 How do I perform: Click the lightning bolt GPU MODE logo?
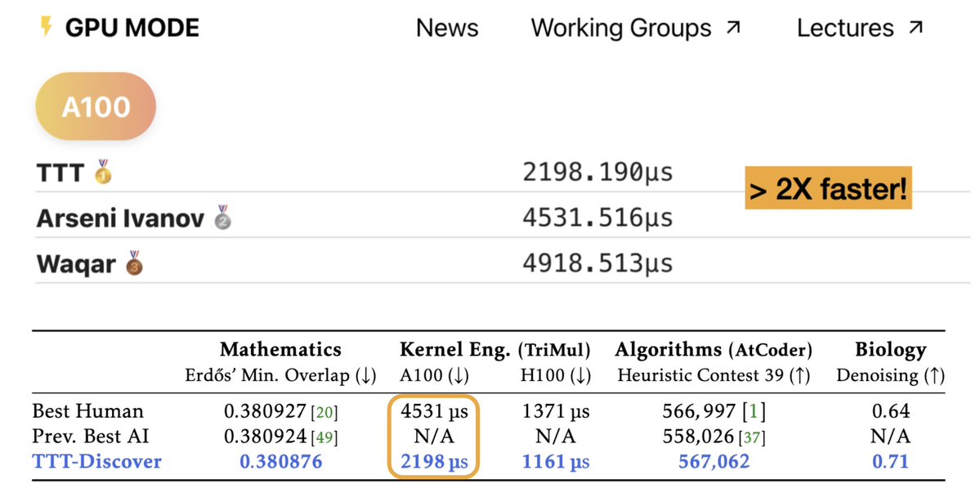(x=47, y=27)
